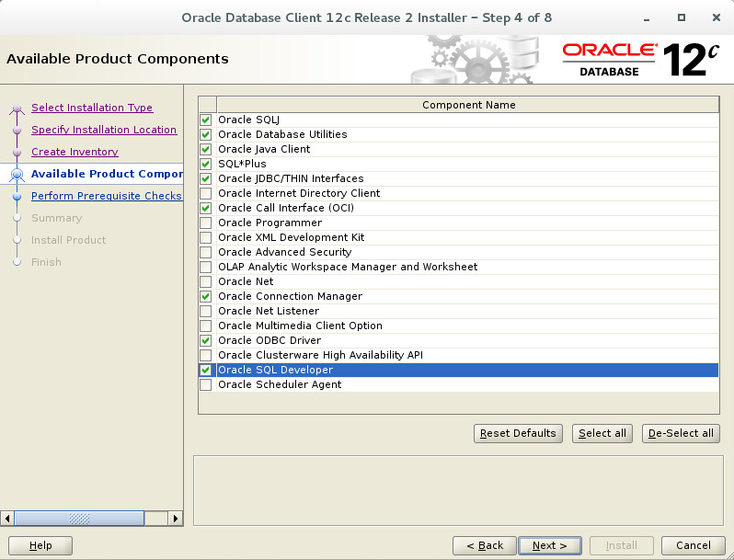Click sidebar scrollbar left arrow
Image resolution: width=734 pixels, height=560 pixels.
coord(7,519)
